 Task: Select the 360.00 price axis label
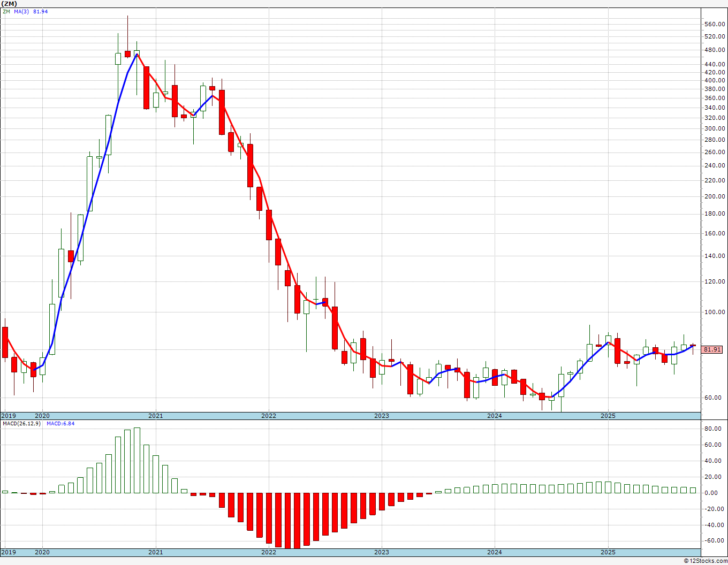pyautogui.click(x=715, y=98)
